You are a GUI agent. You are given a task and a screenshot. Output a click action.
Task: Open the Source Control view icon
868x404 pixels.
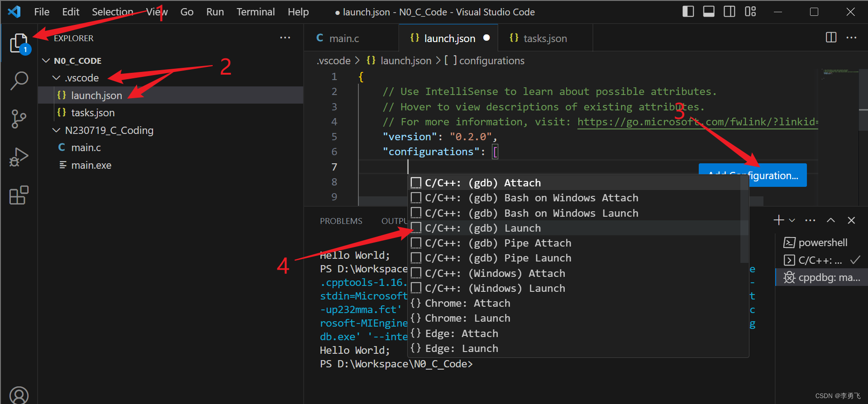click(x=19, y=119)
